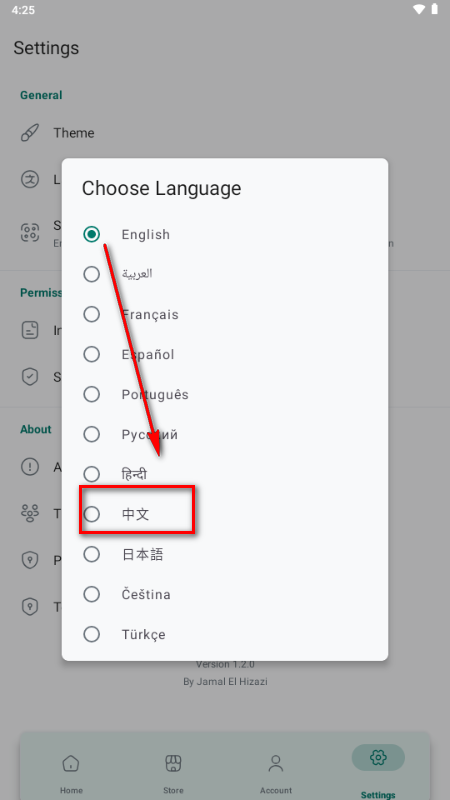Pick Čeština radio button
Viewport: 450px width, 800px height.
91,594
